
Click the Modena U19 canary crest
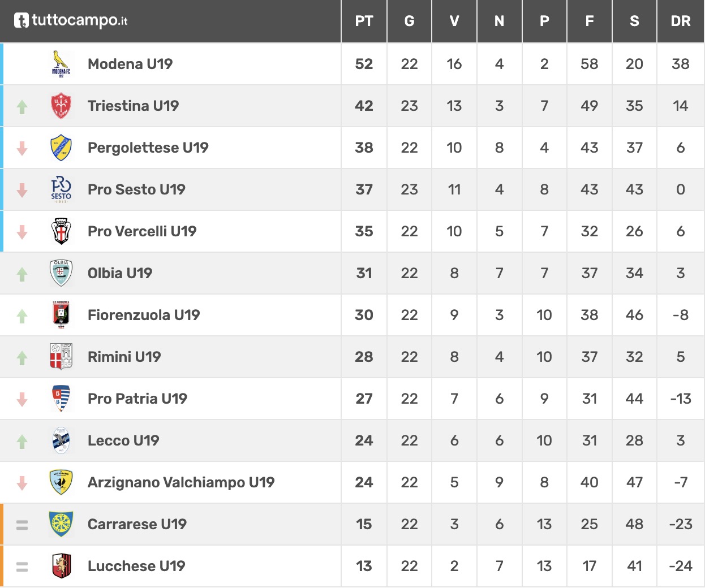coord(61,64)
